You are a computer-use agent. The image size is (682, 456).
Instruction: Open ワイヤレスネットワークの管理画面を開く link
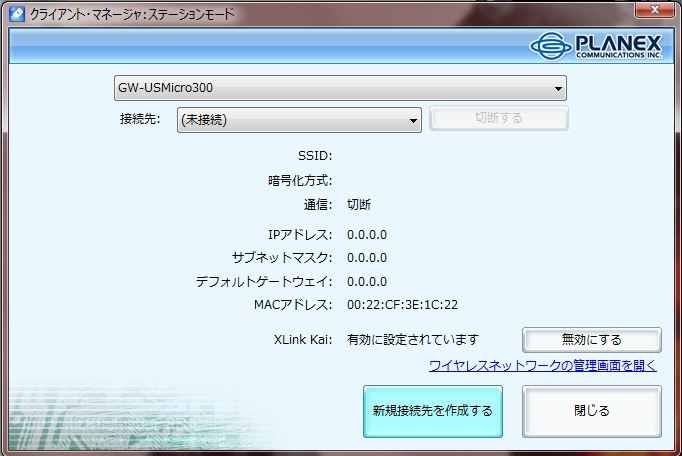click(x=543, y=365)
